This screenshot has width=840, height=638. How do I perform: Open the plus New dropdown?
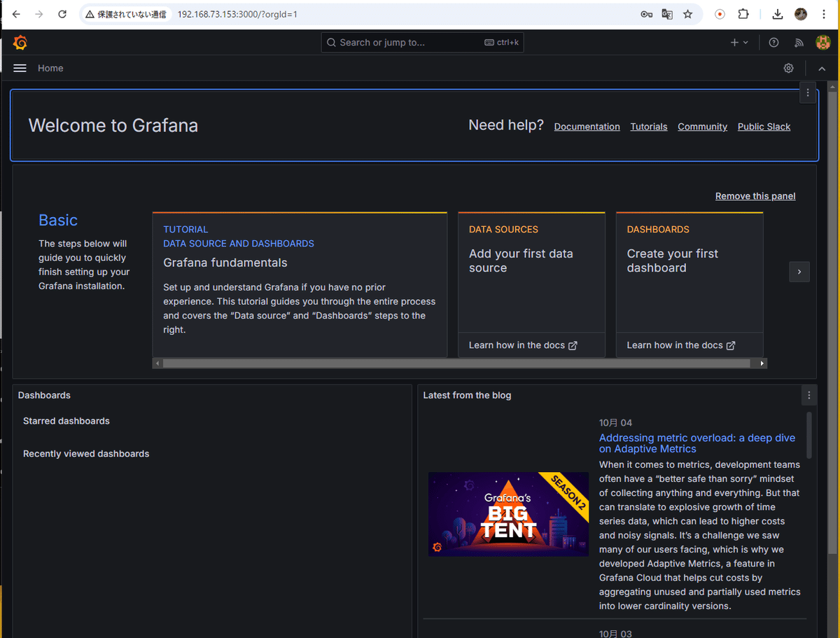(x=739, y=43)
